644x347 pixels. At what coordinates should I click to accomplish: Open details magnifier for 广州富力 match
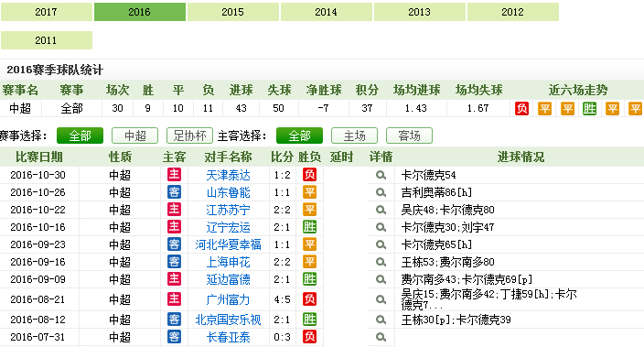381,299
